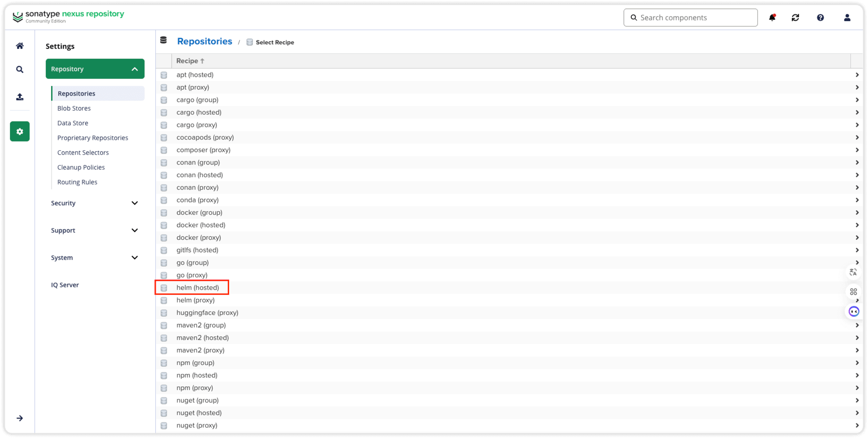The width and height of the screenshot is (868, 438).
Task: Open Repositories in settings menu
Action: click(x=98, y=94)
